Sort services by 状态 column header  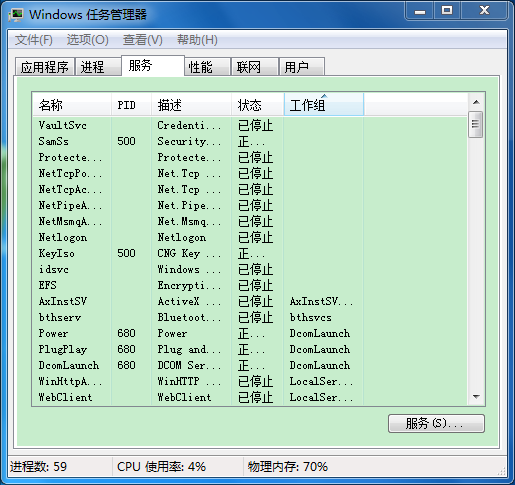click(x=257, y=105)
